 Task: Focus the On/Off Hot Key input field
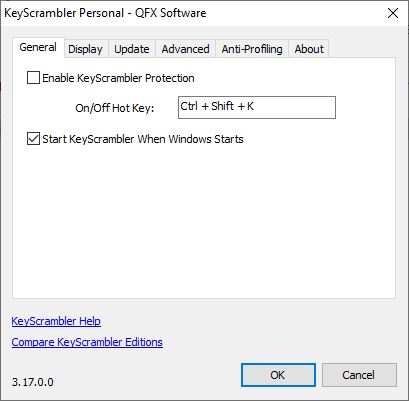(257, 107)
